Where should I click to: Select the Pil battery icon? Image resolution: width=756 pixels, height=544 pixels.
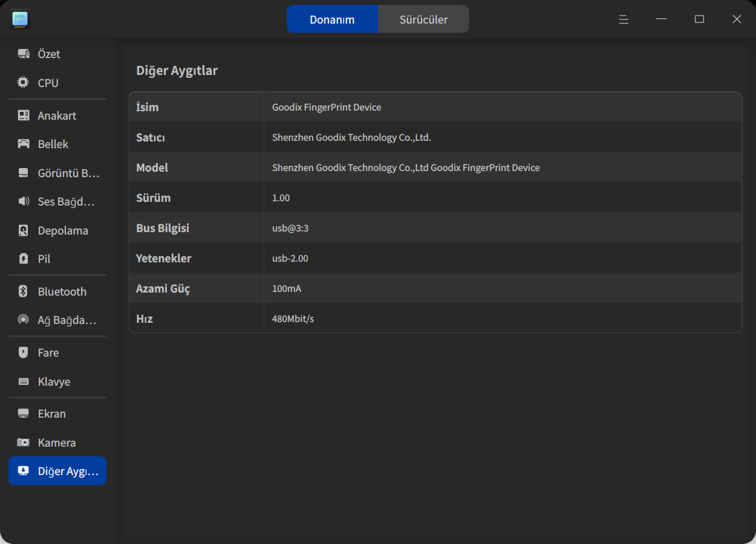pyautogui.click(x=24, y=259)
